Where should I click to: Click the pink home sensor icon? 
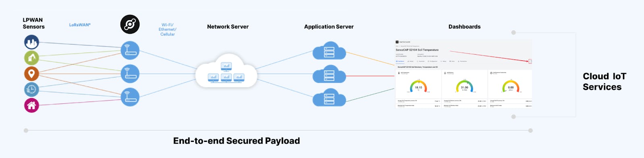click(x=31, y=105)
